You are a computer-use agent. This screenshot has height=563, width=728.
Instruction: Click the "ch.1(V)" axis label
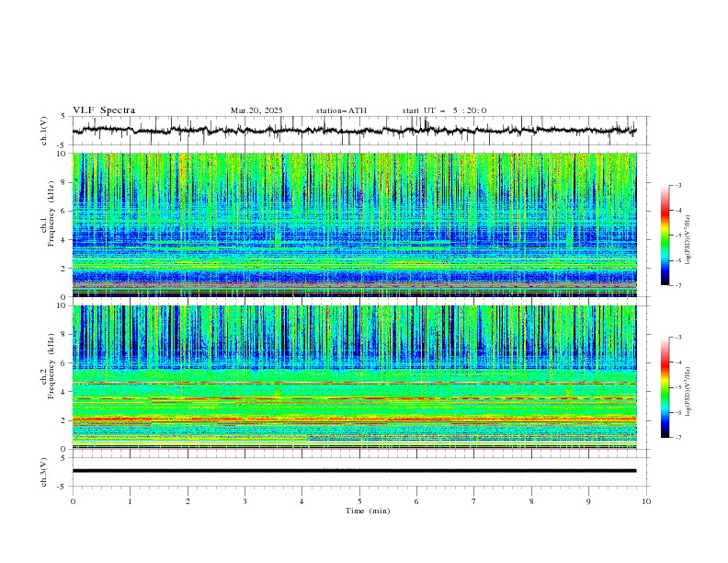44,131
